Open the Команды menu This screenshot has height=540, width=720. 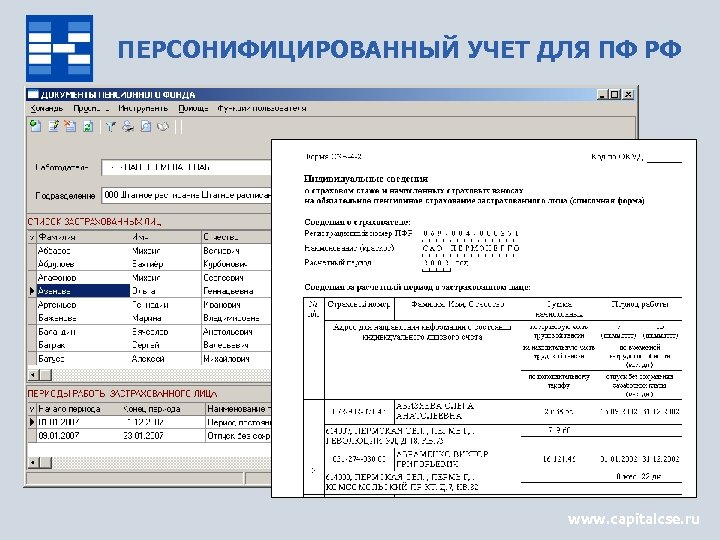point(46,109)
